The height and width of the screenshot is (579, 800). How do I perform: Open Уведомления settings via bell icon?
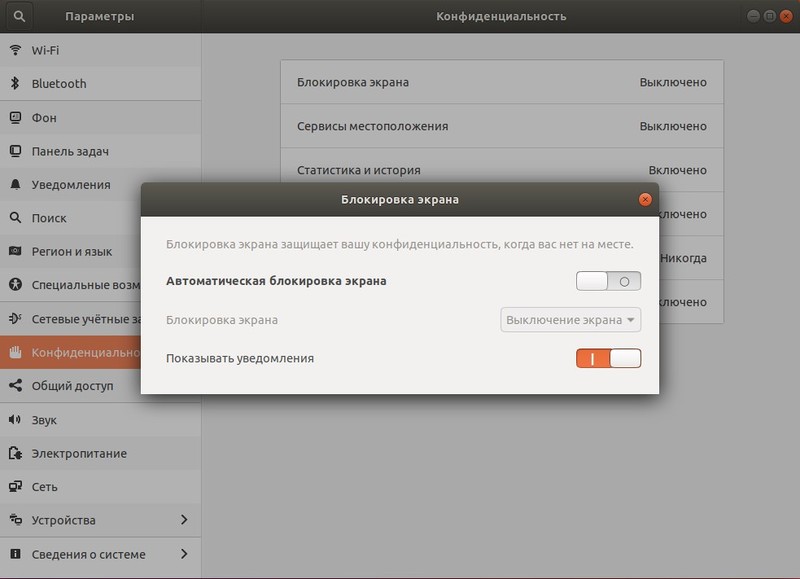coord(14,184)
